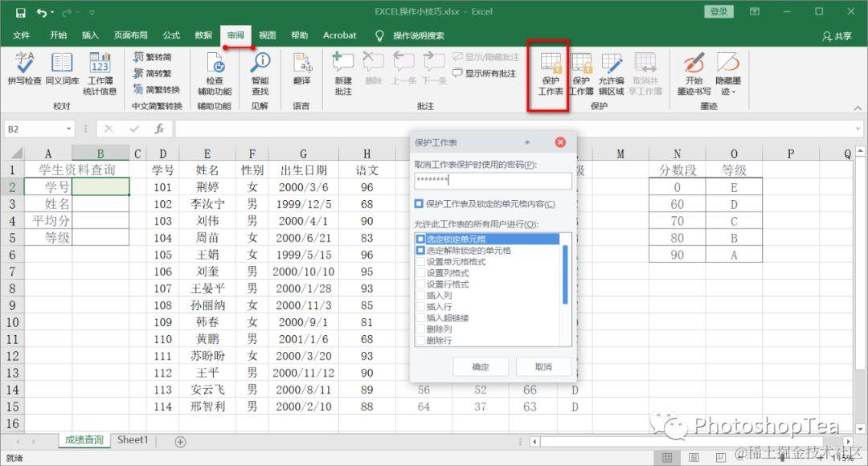This screenshot has width=868, height=466.
Task: Close the 保护工作表 dialog
Action: (x=560, y=142)
